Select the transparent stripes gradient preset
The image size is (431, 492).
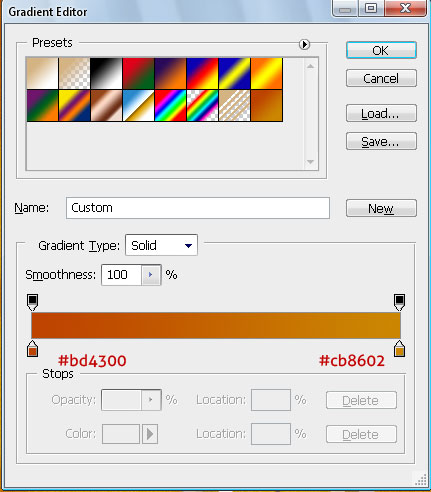pyautogui.click(x=234, y=105)
